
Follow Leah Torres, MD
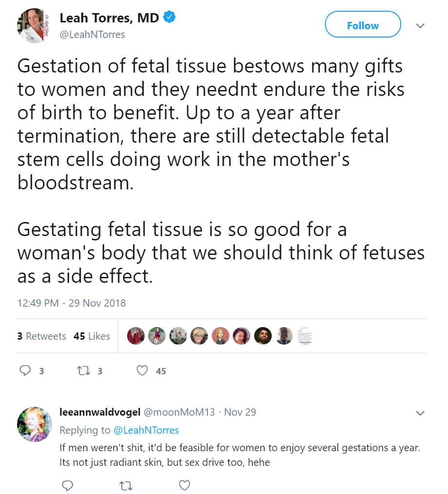pyautogui.click(x=363, y=25)
